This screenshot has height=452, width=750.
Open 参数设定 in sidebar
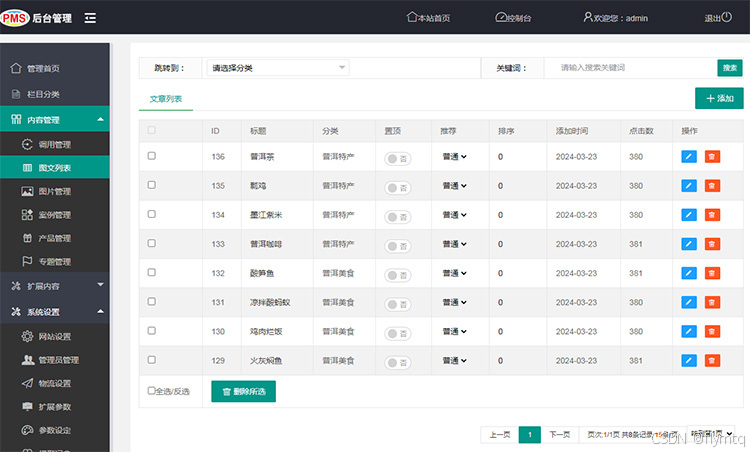(55, 430)
